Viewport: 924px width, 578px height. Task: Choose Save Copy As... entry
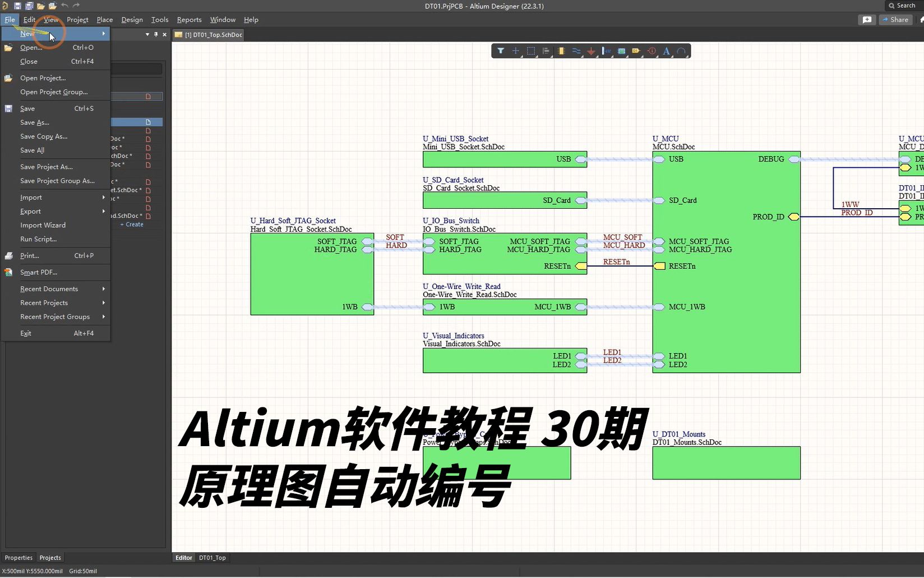coord(56,136)
